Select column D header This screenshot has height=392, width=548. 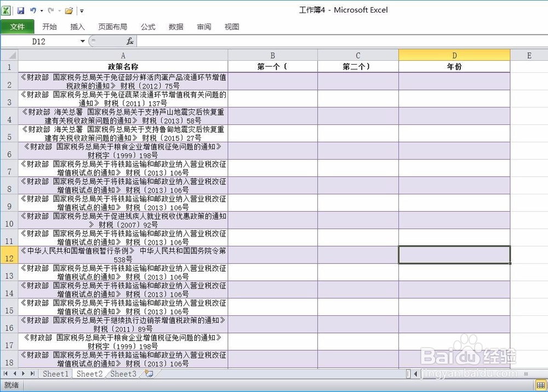click(454, 55)
